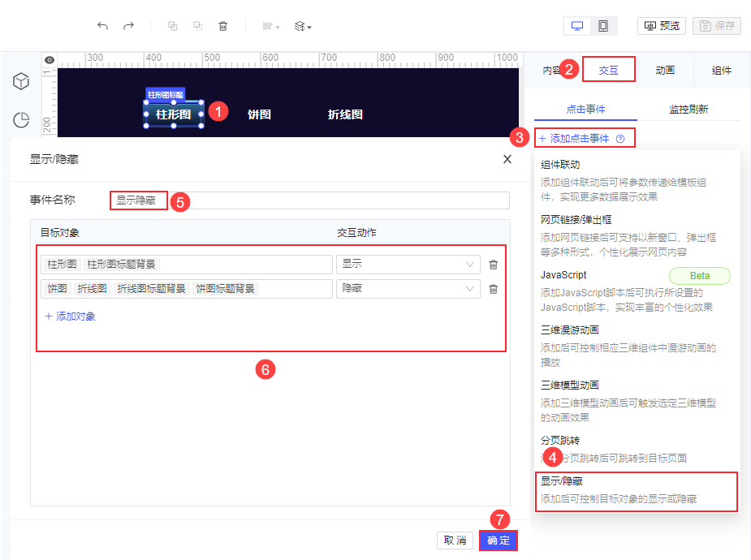This screenshot has width=751, height=560.
Task: Switch to the 交互 tab
Action: pyautogui.click(x=608, y=71)
